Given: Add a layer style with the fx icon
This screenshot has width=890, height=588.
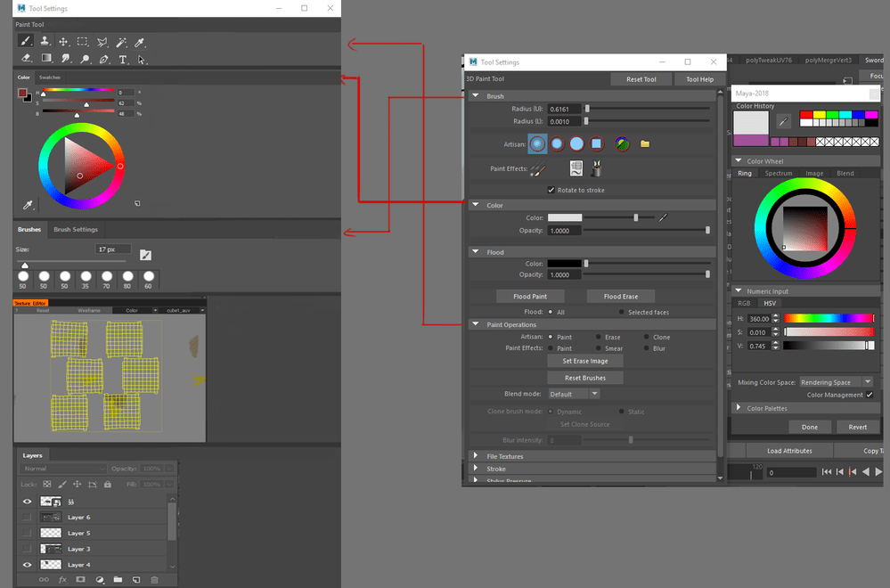Looking at the screenshot, I should 62,579.
